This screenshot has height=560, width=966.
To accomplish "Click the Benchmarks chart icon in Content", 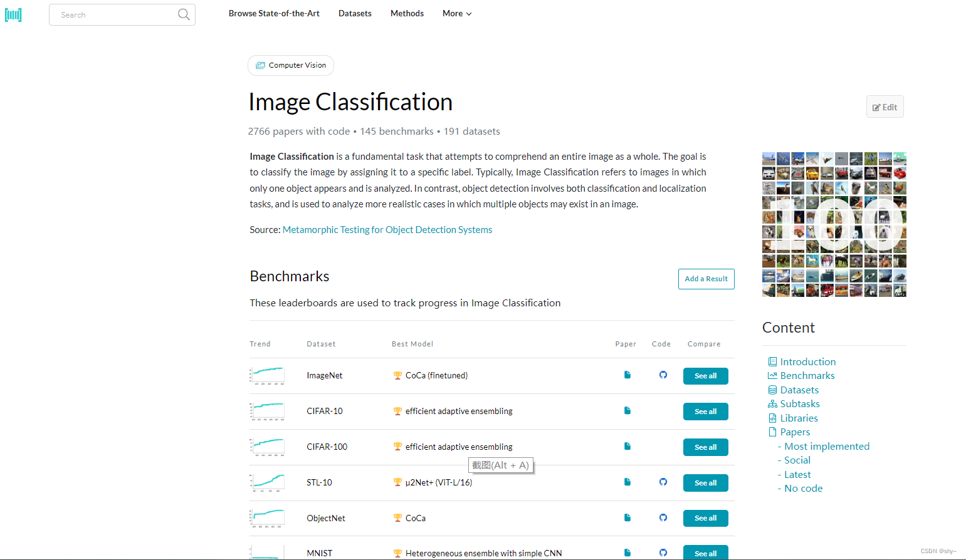I will tap(772, 375).
